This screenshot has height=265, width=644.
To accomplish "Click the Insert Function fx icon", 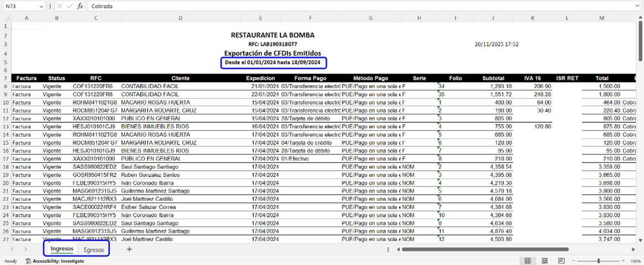I will 80,6.
